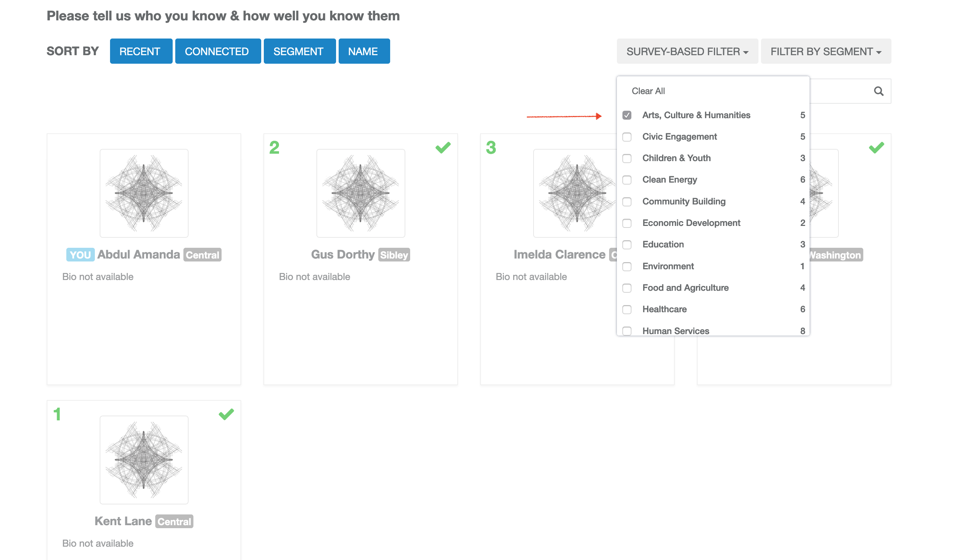Click Abdul Amanda's avatar image
The width and height of the screenshot is (970, 560).
click(144, 193)
